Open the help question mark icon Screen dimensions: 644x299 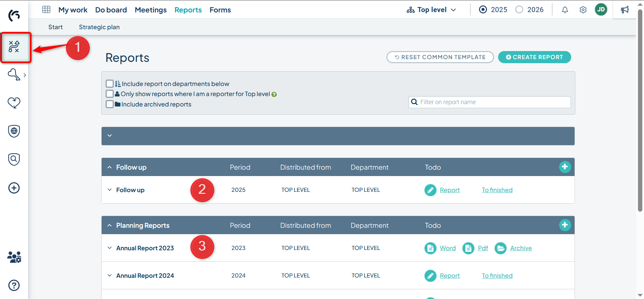(x=14, y=285)
